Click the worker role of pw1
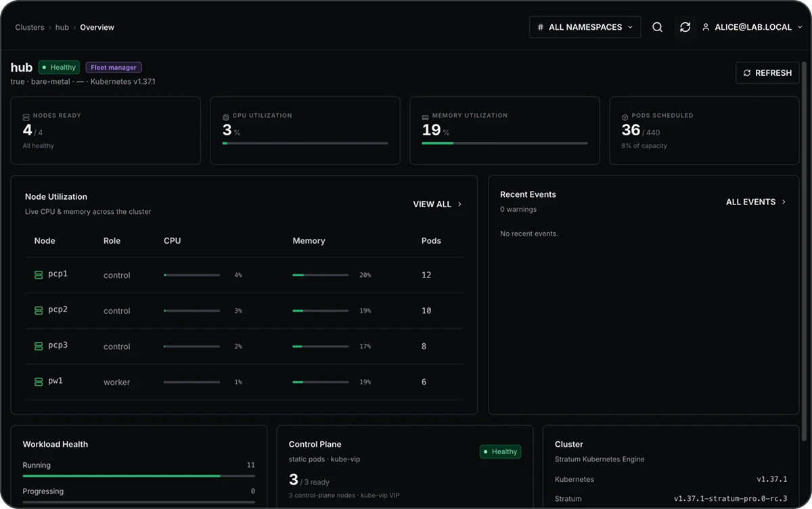This screenshot has width=812, height=509. [x=116, y=382]
